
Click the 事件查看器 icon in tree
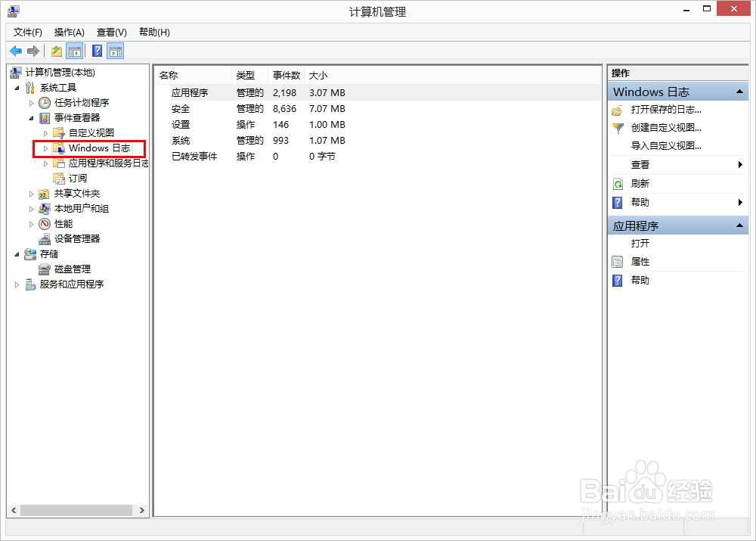coord(45,118)
